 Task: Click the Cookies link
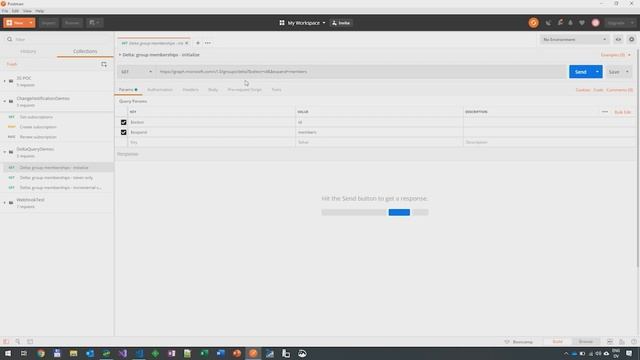(582, 90)
